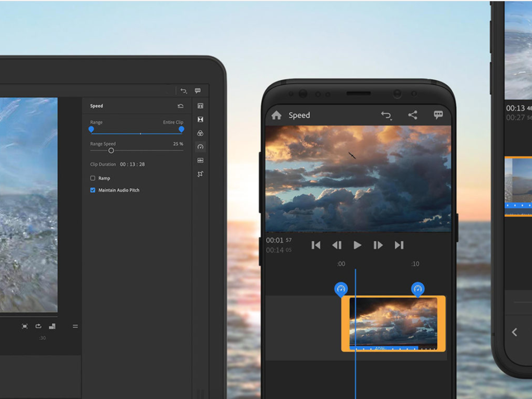Tap the share icon on the phone
Screen dimensions: 532x399
coord(413,115)
